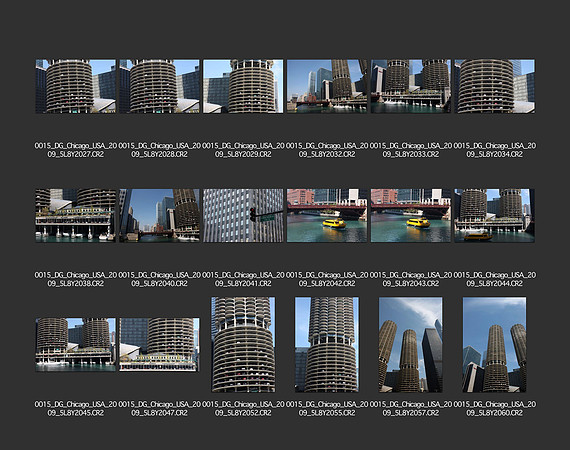Click filename label ending 5L8Y2038.CR2
Image resolution: width=570 pixels, height=450 pixels.
coord(76,279)
